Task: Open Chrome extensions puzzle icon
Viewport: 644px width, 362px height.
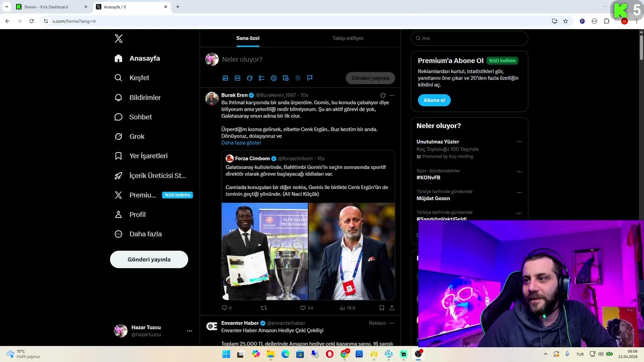Action: click(606, 21)
